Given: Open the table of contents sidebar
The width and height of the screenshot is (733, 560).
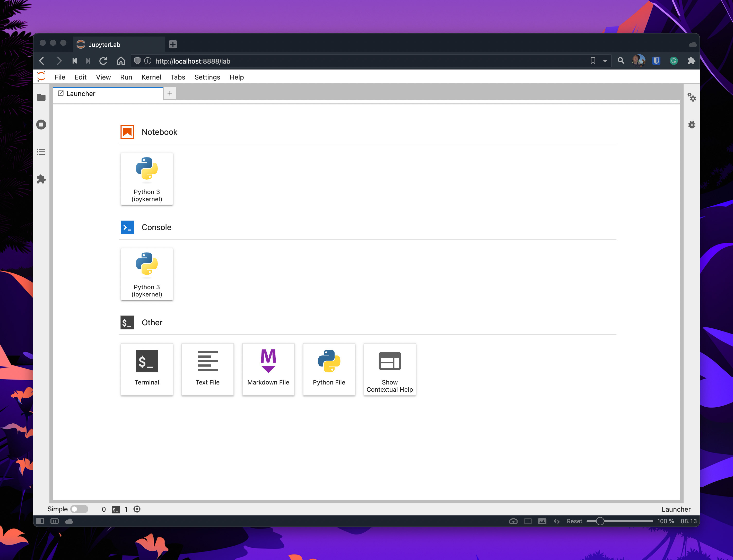Looking at the screenshot, I should [x=41, y=152].
